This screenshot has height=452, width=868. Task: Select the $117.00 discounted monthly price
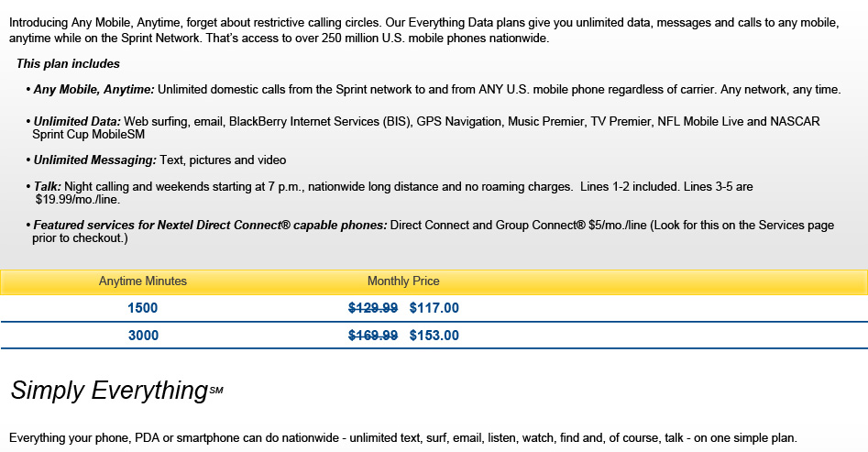(x=434, y=308)
